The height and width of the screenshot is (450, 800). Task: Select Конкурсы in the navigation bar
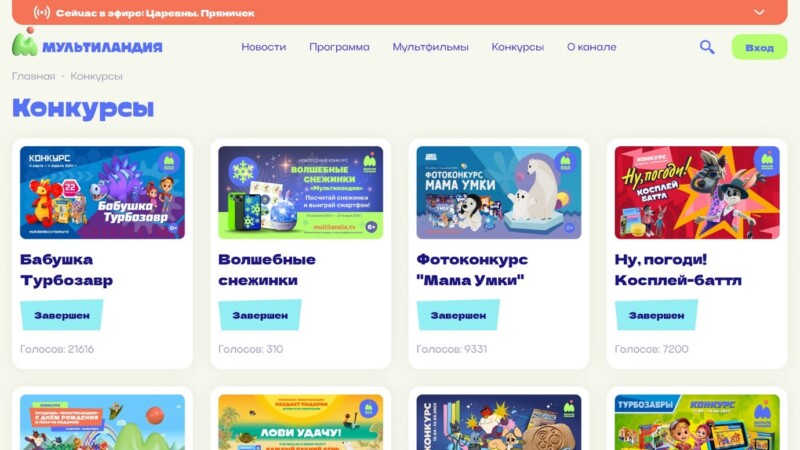coord(517,47)
